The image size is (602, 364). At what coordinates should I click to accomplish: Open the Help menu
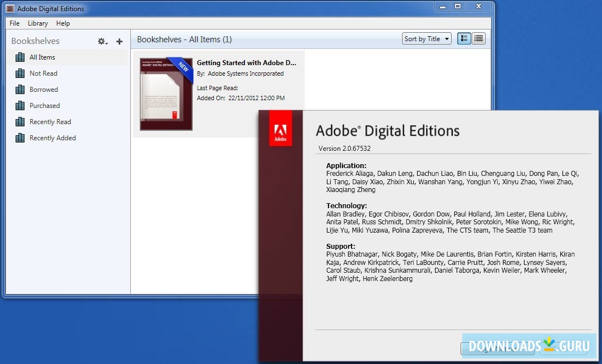(x=63, y=23)
